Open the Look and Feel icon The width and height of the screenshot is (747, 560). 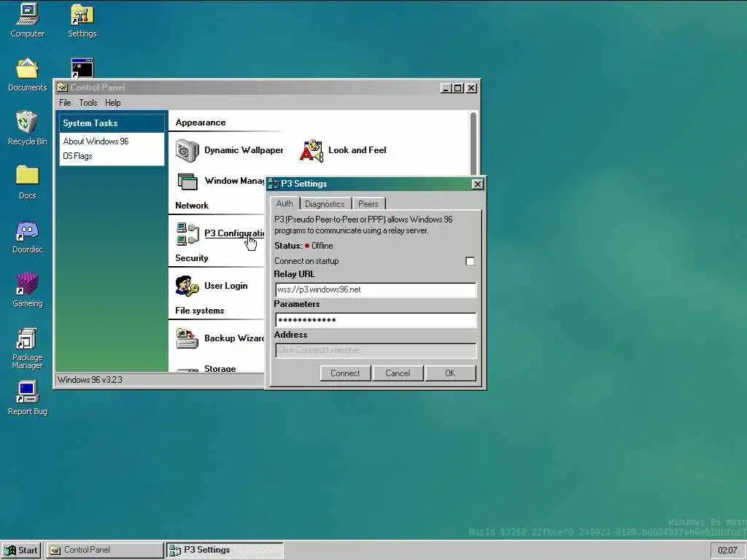(311, 150)
